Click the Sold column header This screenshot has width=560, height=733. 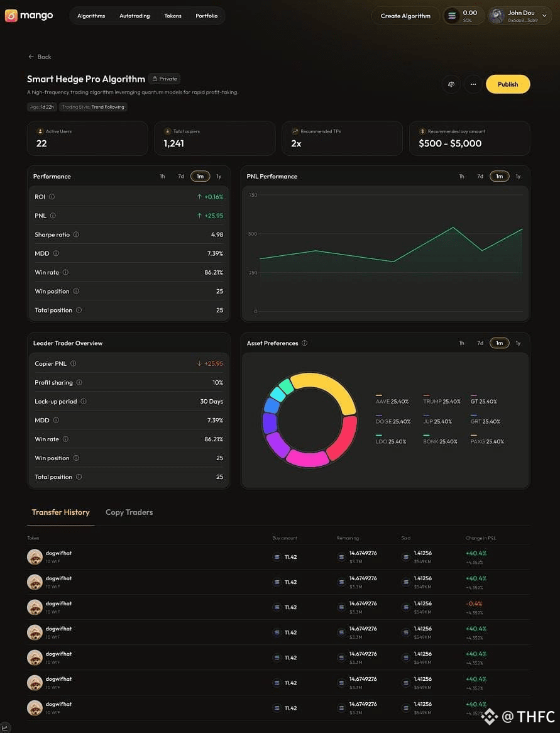coord(406,538)
